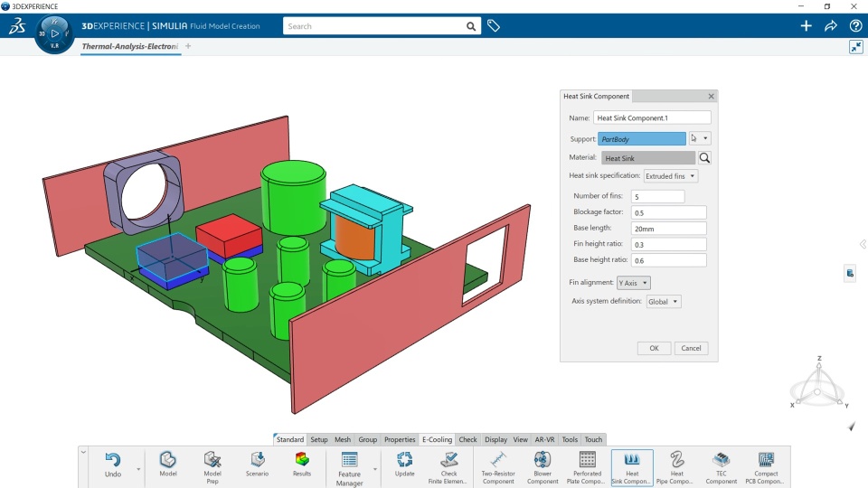Switch to the Properties tab
Image resolution: width=868 pixels, height=488 pixels.
click(x=400, y=439)
